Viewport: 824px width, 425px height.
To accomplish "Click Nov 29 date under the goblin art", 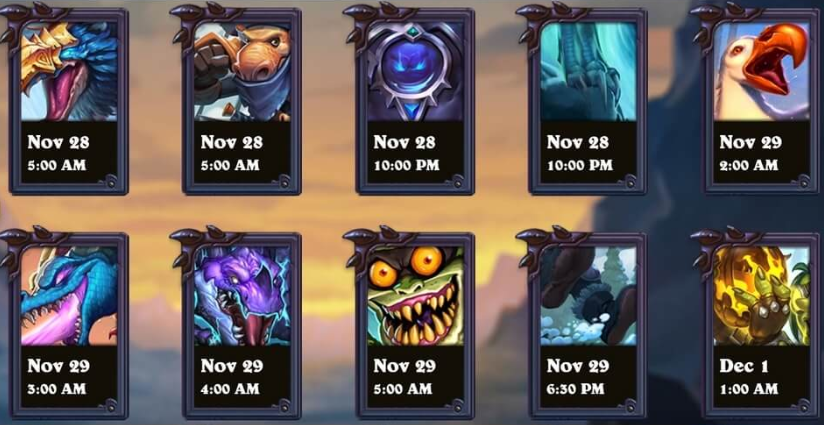I will coord(405,366).
